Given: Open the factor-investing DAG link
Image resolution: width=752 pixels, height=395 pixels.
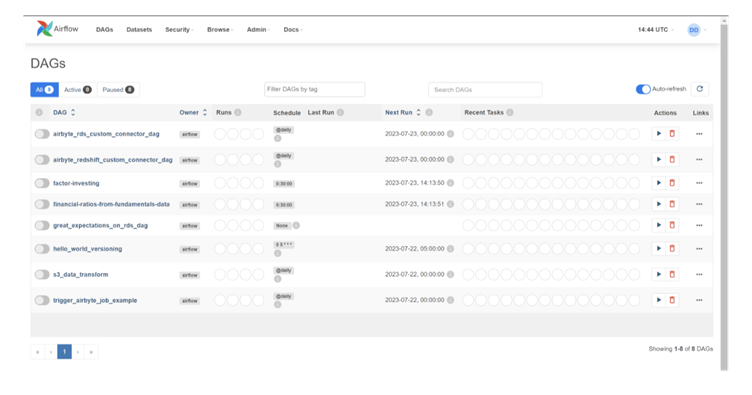Looking at the screenshot, I should tap(76, 183).
